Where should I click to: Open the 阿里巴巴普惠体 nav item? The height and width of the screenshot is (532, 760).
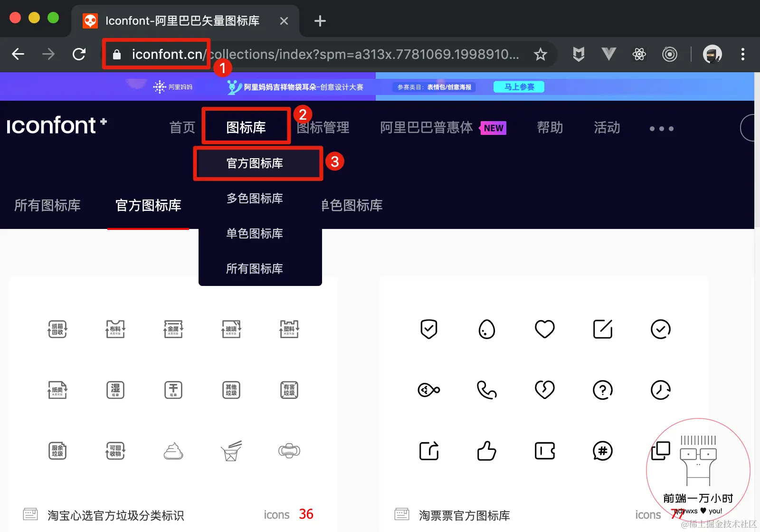click(427, 127)
